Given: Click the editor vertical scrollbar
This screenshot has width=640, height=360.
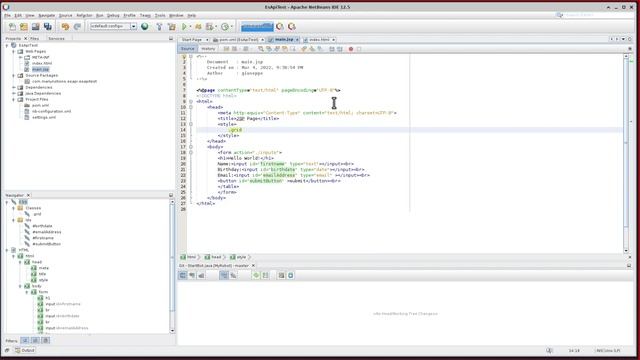Looking at the screenshot, I should click(x=626, y=153).
